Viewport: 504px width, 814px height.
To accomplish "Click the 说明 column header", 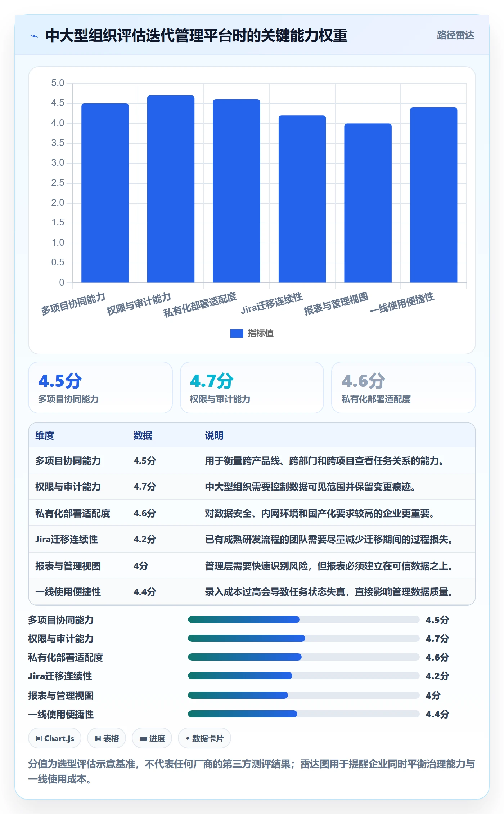I will [214, 435].
